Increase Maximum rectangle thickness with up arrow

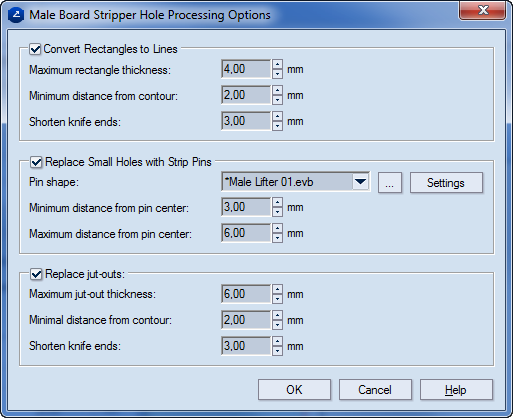(x=277, y=64)
